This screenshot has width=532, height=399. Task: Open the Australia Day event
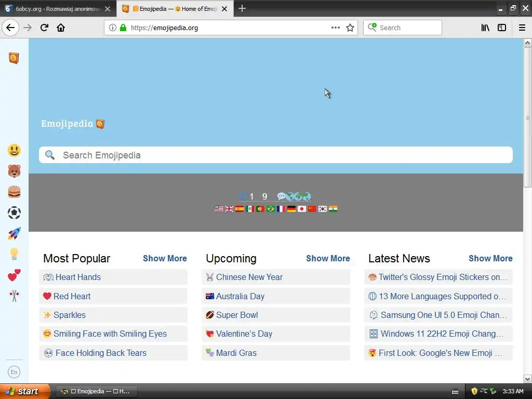276,296
